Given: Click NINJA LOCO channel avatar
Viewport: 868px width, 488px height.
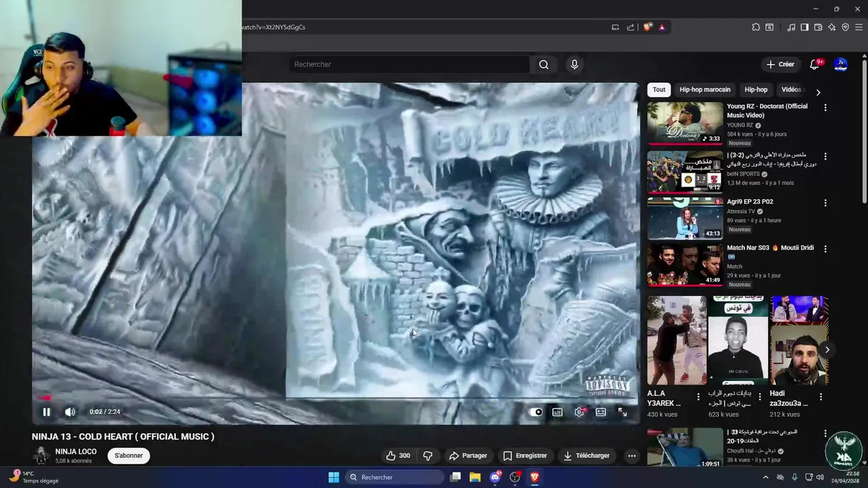Looking at the screenshot, I should pyautogui.click(x=41, y=455).
